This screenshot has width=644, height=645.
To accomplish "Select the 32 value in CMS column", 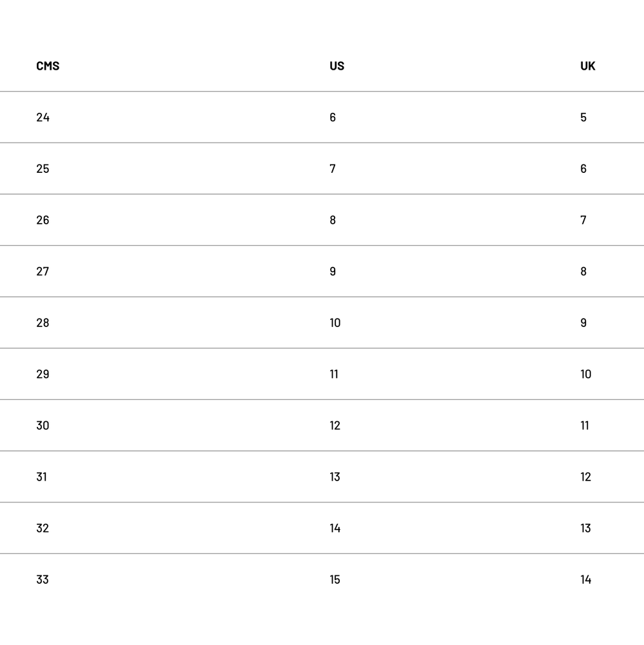I will (x=43, y=528).
